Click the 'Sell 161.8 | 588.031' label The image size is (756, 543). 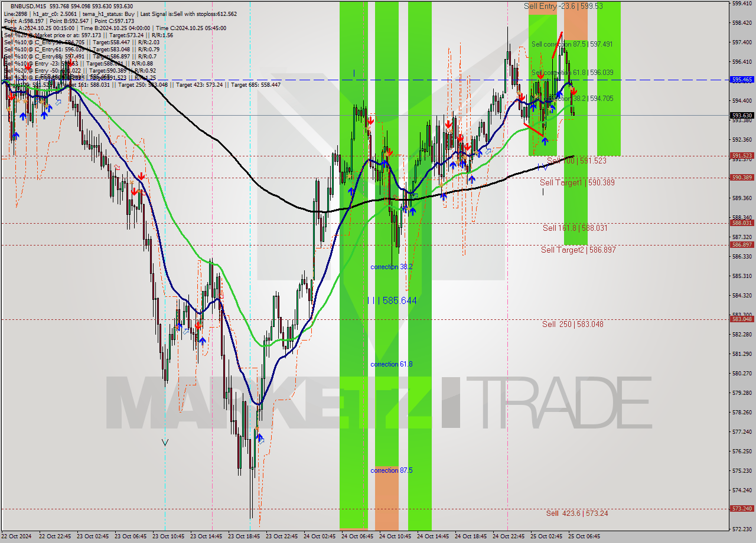pyautogui.click(x=575, y=228)
